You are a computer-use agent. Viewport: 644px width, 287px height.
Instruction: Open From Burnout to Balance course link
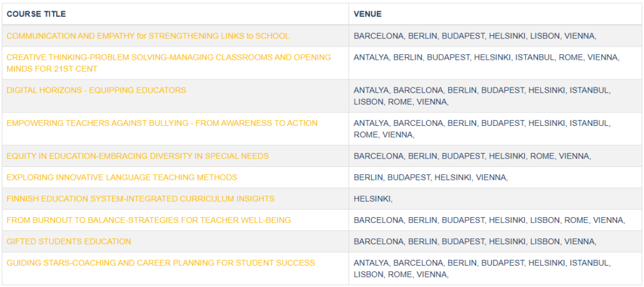(148, 220)
